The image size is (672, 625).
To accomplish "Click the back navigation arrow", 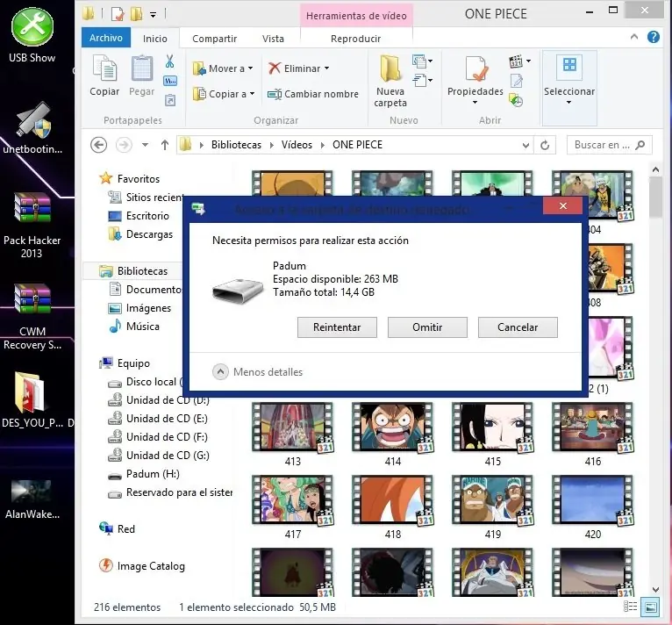I will pos(98,145).
